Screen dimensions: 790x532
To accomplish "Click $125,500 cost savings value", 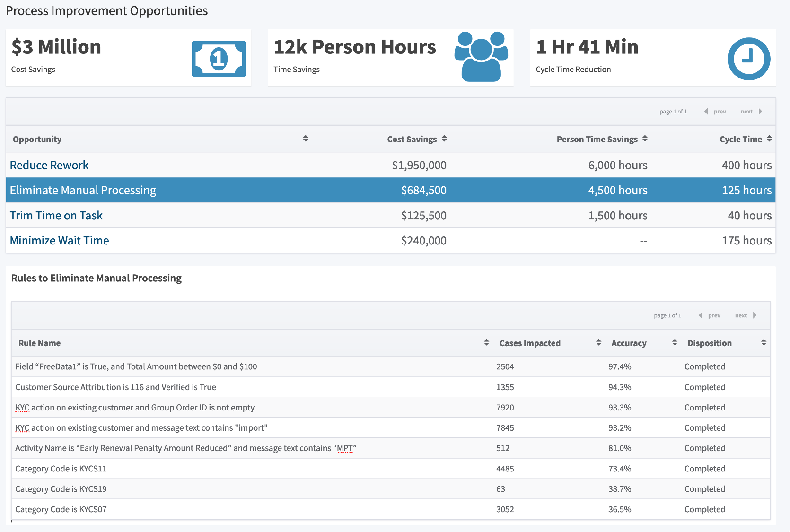I will [x=424, y=215].
